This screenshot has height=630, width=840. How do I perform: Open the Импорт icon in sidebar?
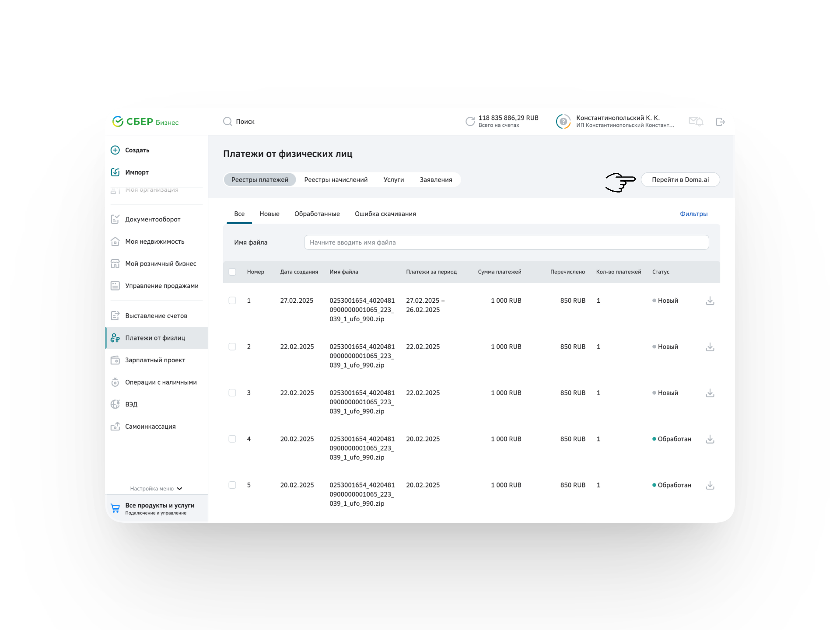(x=115, y=172)
